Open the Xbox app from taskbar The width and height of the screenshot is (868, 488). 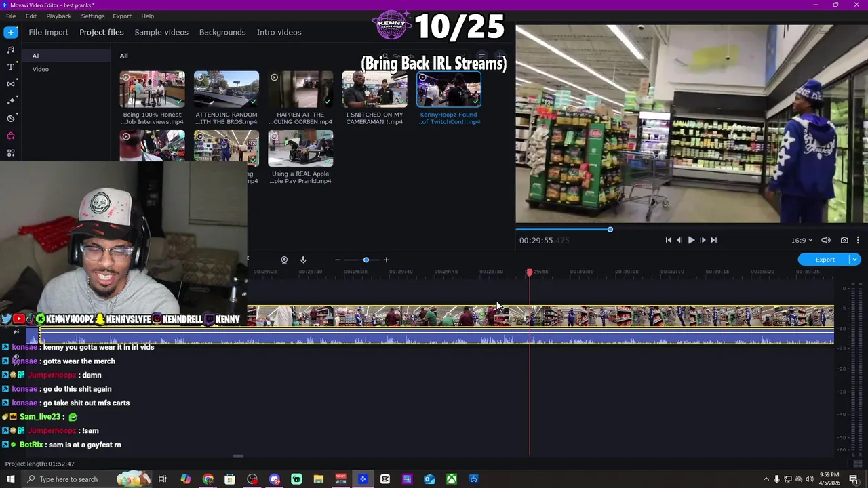452,479
